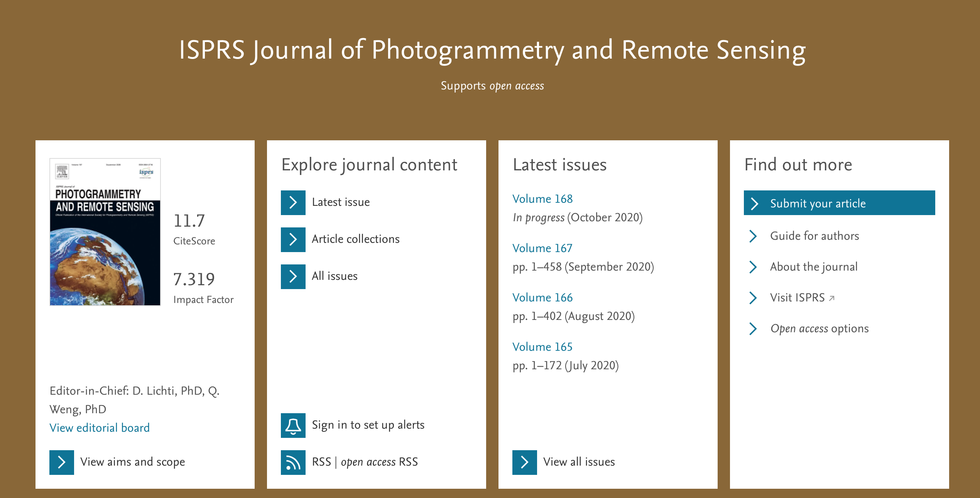Click the RSS feed icon
This screenshot has height=498, width=980.
[293, 462]
